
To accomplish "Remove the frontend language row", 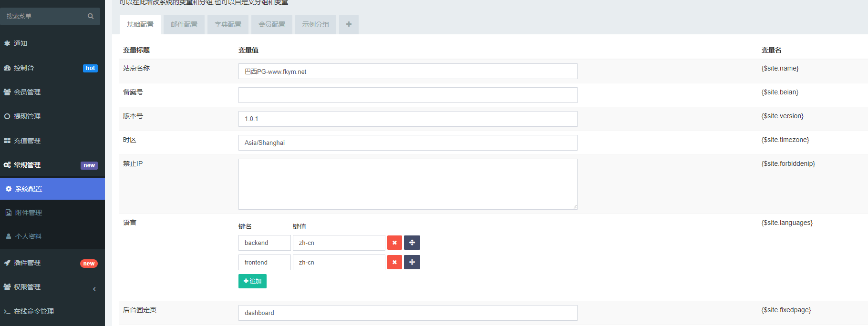I will (394, 262).
